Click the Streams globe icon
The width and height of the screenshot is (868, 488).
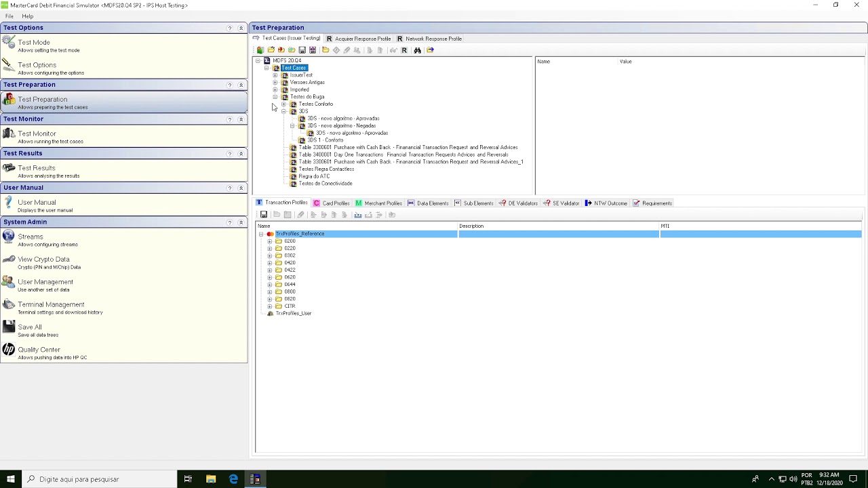[9, 237]
